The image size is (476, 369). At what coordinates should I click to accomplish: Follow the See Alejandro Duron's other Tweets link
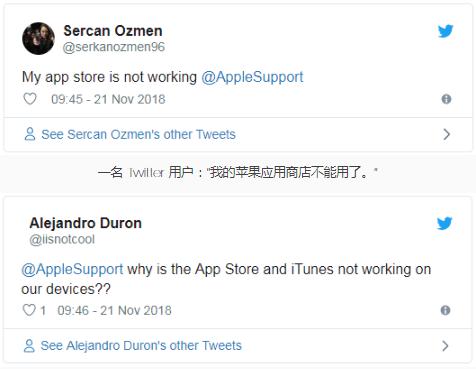point(141,346)
